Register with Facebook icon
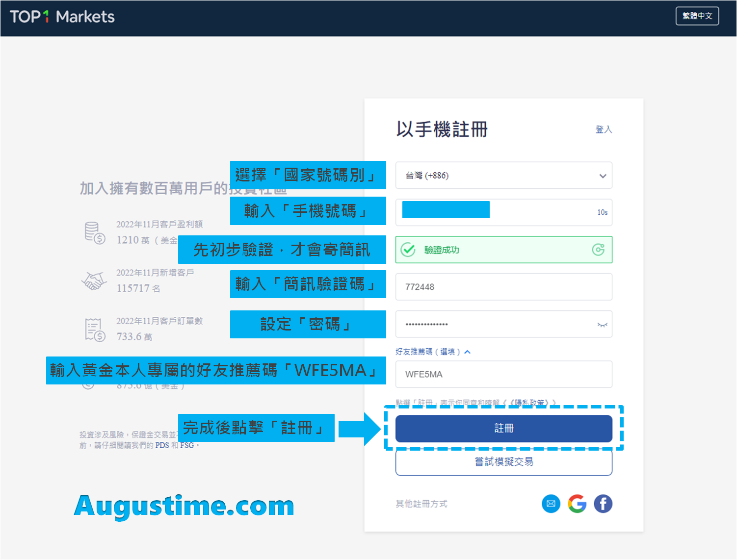737x560 pixels. [x=603, y=504]
